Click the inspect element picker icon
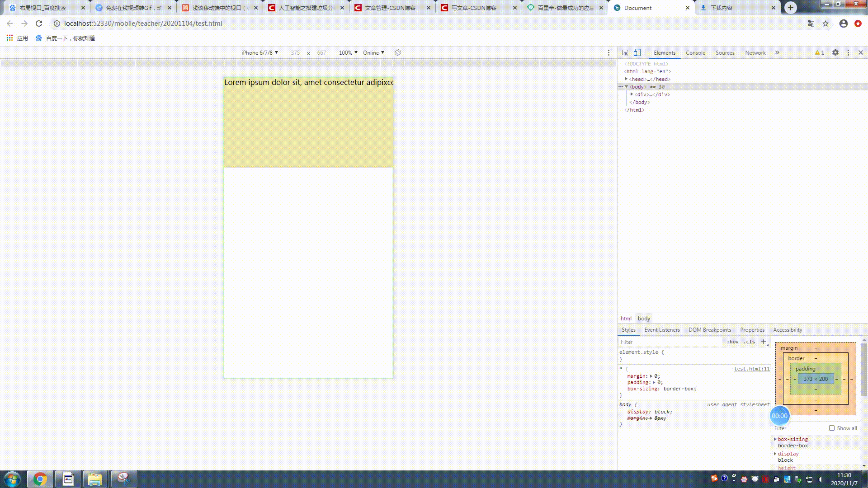 625,53
